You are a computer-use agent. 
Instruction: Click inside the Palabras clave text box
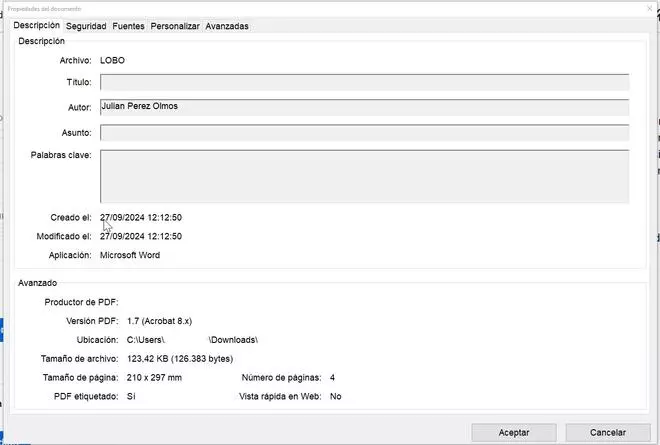click(364, 176)
